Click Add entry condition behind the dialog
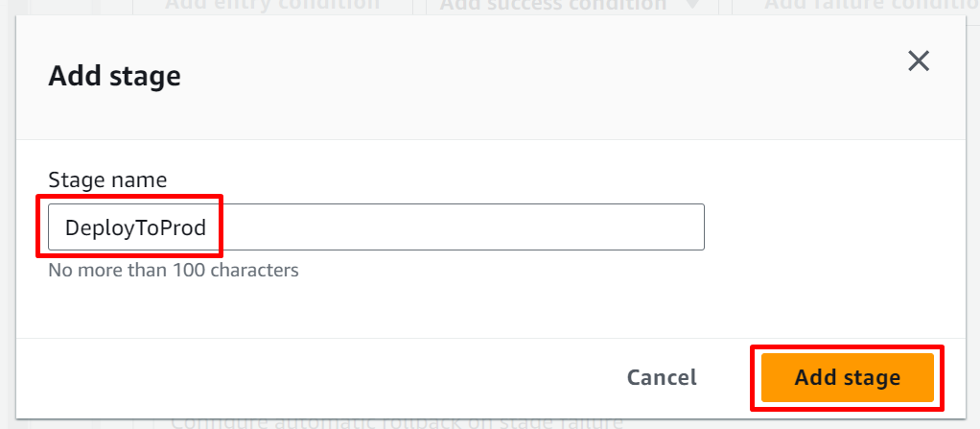The image size is (980, 429). click(272, 5)
